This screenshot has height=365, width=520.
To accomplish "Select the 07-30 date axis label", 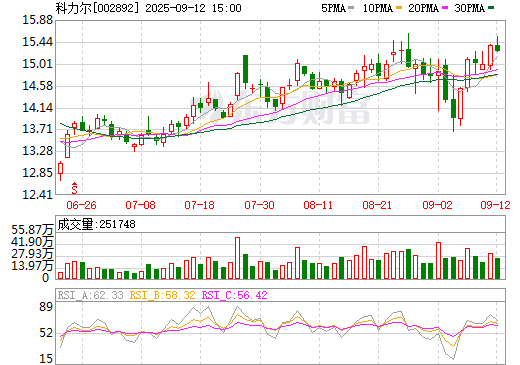I will tap(259, 205).
